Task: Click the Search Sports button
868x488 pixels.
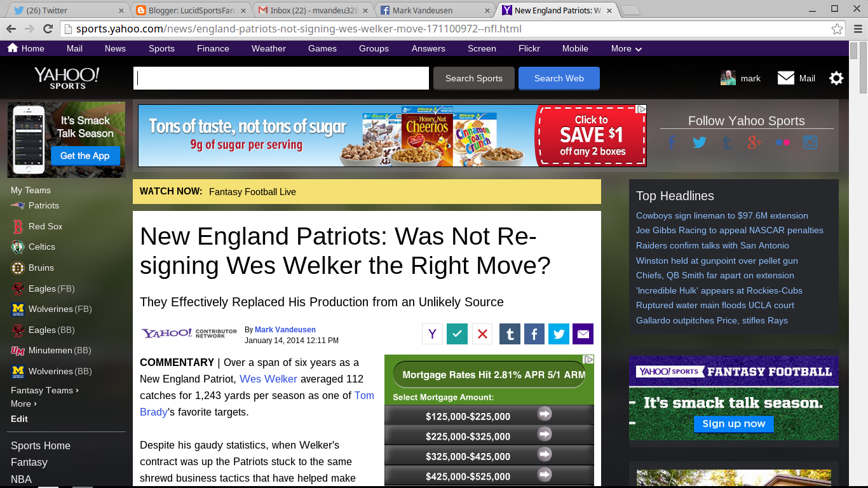Action: [474, 78]
